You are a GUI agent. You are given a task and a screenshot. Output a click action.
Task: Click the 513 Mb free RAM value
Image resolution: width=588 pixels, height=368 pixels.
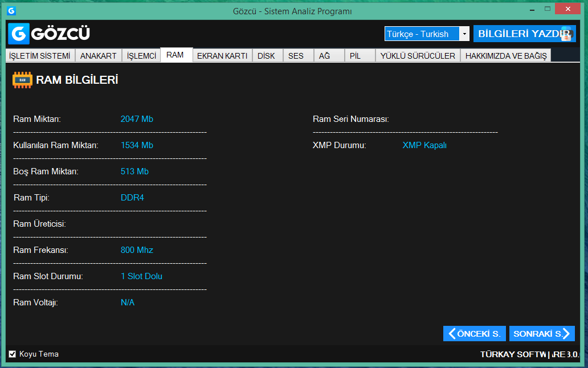(134, 171)
